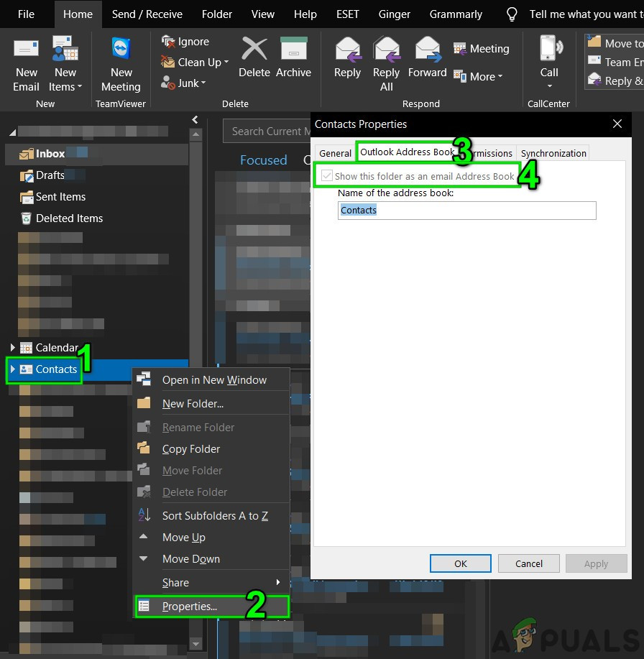Click the address book name field
The width and height of the screenshot is (644, 659).
point(466,211)
